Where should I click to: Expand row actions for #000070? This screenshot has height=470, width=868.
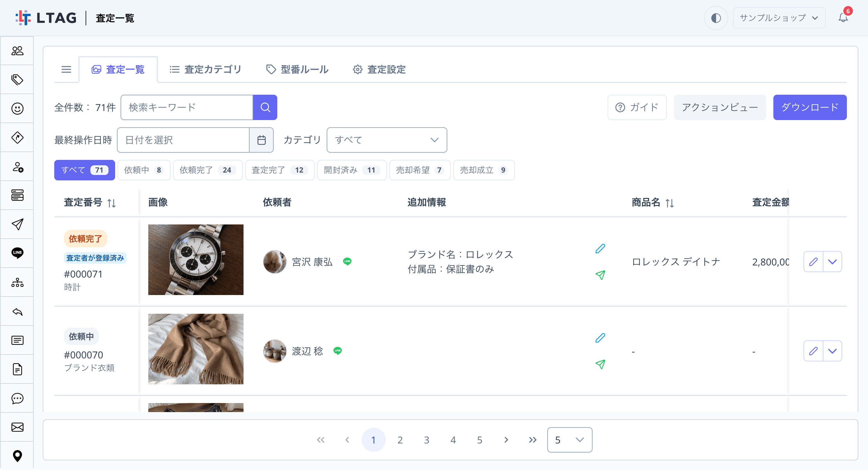[832, 351]
